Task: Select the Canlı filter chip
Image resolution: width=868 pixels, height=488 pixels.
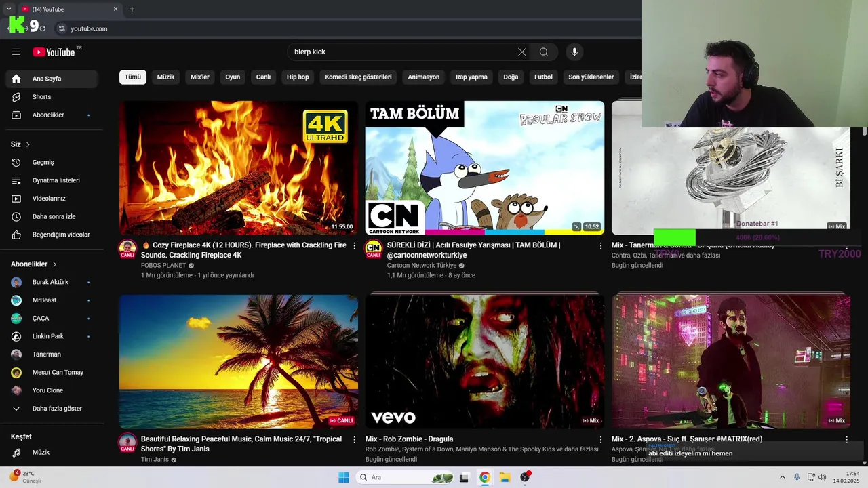Action: tap(263, 77)
